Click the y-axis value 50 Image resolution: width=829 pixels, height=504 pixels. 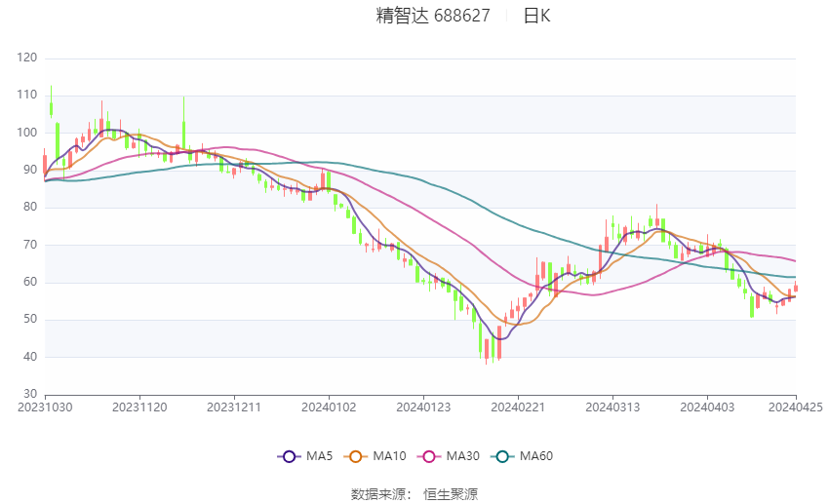[x=30, y=319]
